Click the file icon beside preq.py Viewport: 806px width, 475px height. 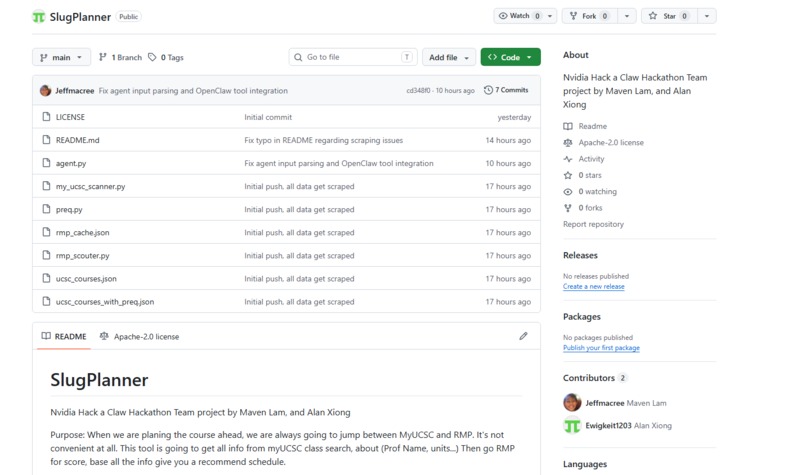tap(46, 209)
